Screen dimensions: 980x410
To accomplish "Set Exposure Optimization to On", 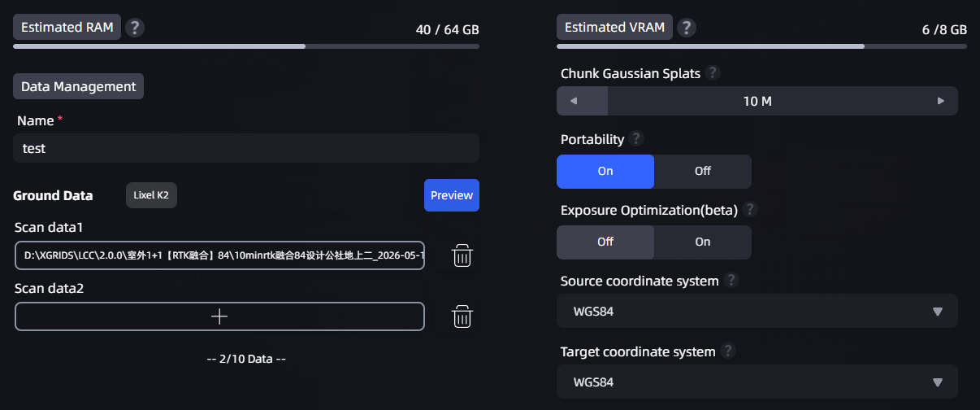I will pyautogui.click(x=703, y=242).
